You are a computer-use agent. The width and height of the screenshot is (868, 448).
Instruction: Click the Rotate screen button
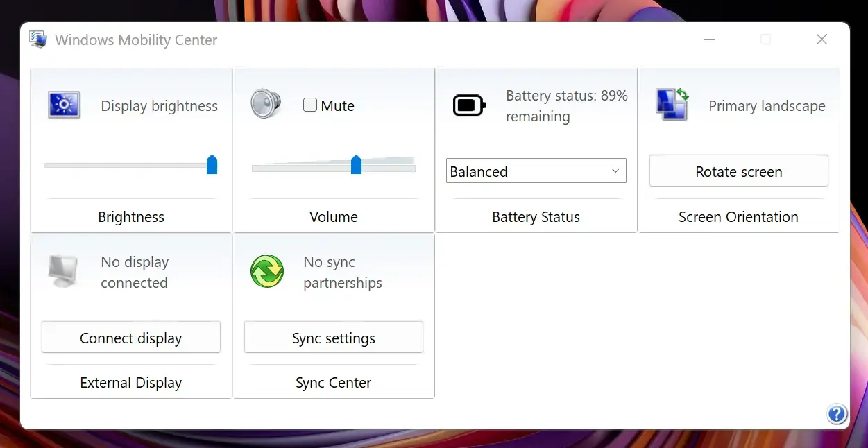point(738,171)
